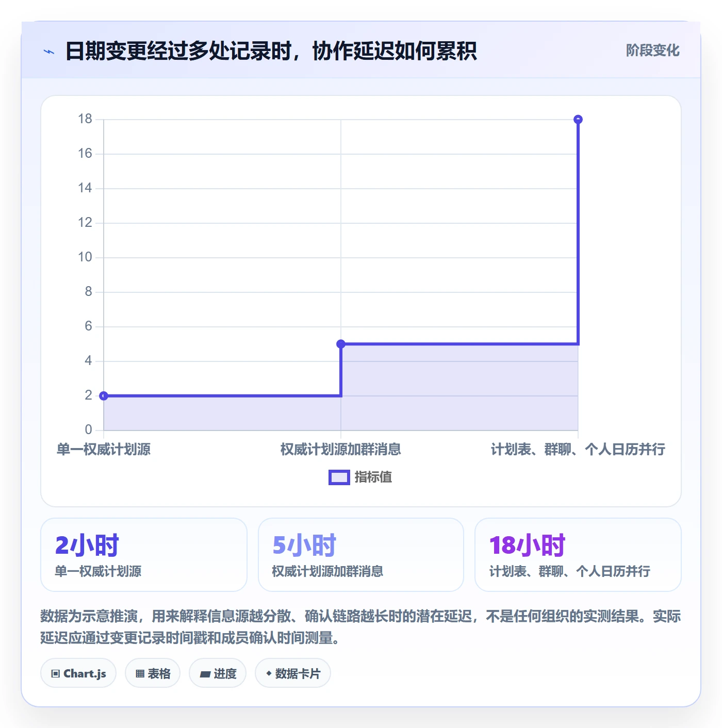Click the x-axis label 权威计划源加群消息

(341, 450)
